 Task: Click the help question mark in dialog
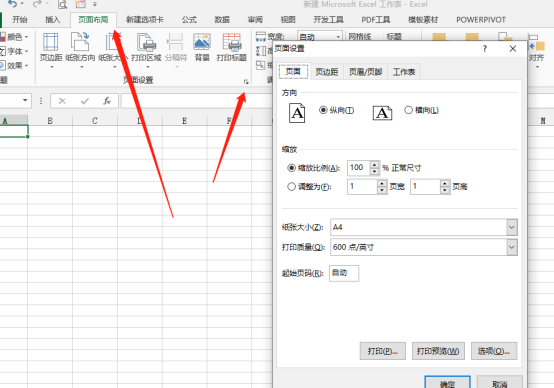pos(485,49)
